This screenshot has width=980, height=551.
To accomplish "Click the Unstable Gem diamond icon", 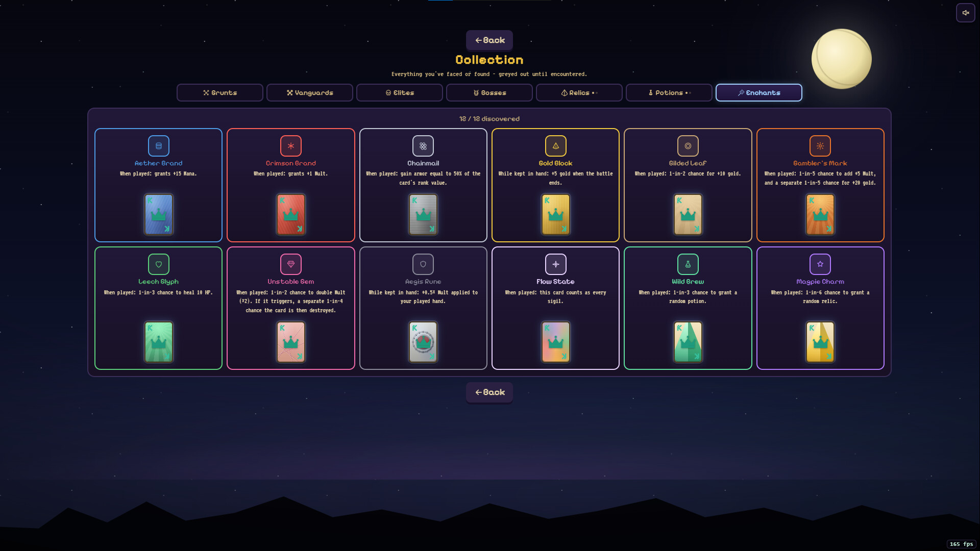I will tap(291, 264).
